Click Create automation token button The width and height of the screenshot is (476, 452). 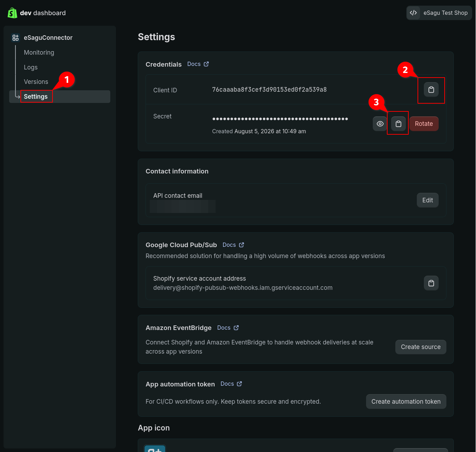point(406,402)
